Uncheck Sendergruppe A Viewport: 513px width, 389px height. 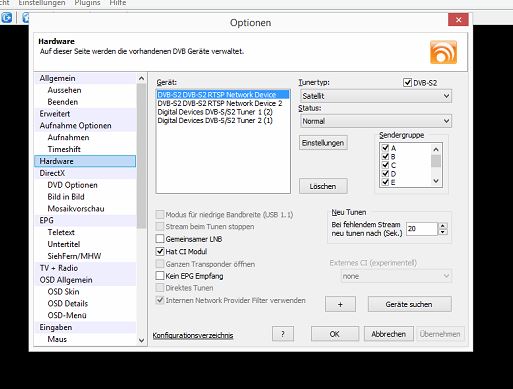(385, 148)
